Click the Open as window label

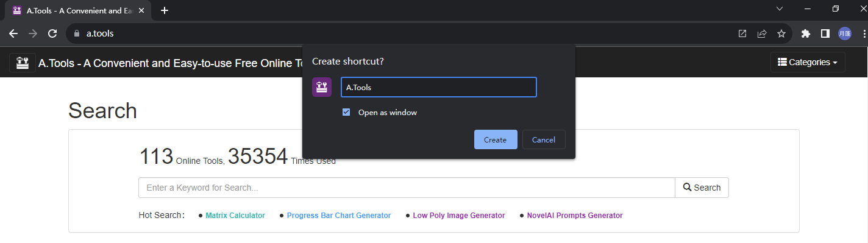[x=388, y=112]
